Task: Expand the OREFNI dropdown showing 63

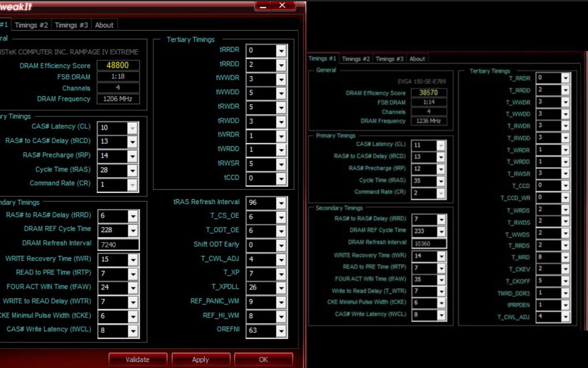Action: (x=281, y=331)
